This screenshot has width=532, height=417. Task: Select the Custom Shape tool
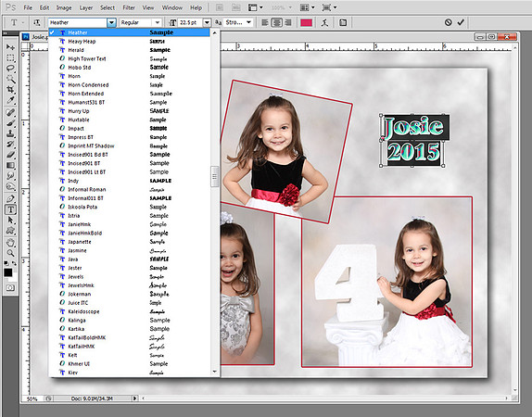pos(10,231)
